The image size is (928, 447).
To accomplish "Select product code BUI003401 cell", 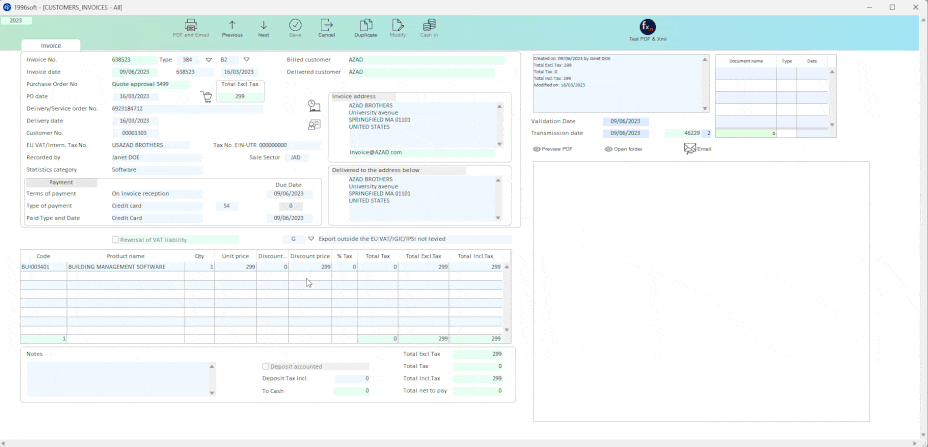I will [43, 267].
